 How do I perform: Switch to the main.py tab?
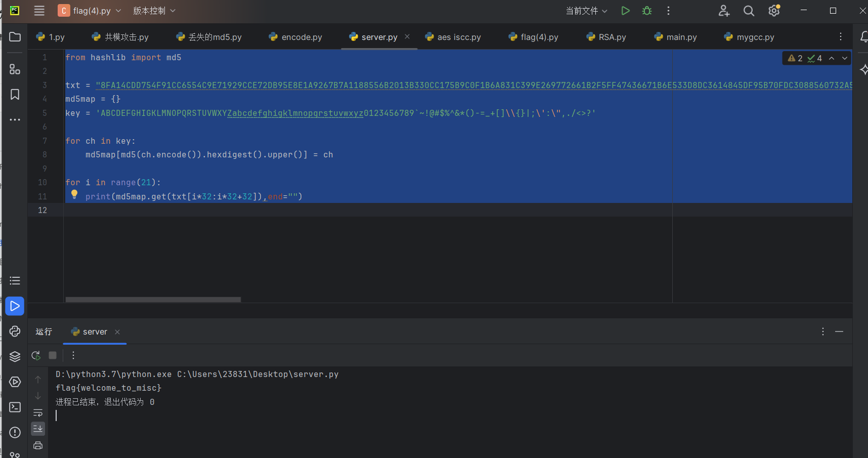point(675,37)
